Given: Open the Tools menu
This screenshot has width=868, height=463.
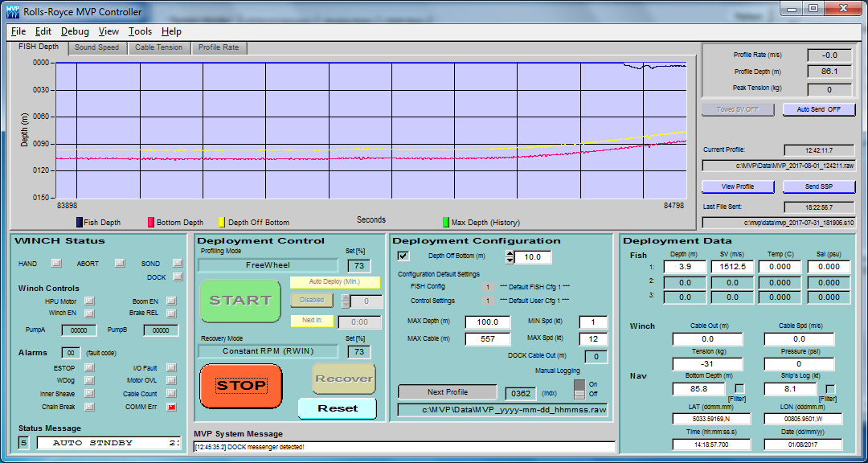Looking at the screenshot, I should coord(140,31).
